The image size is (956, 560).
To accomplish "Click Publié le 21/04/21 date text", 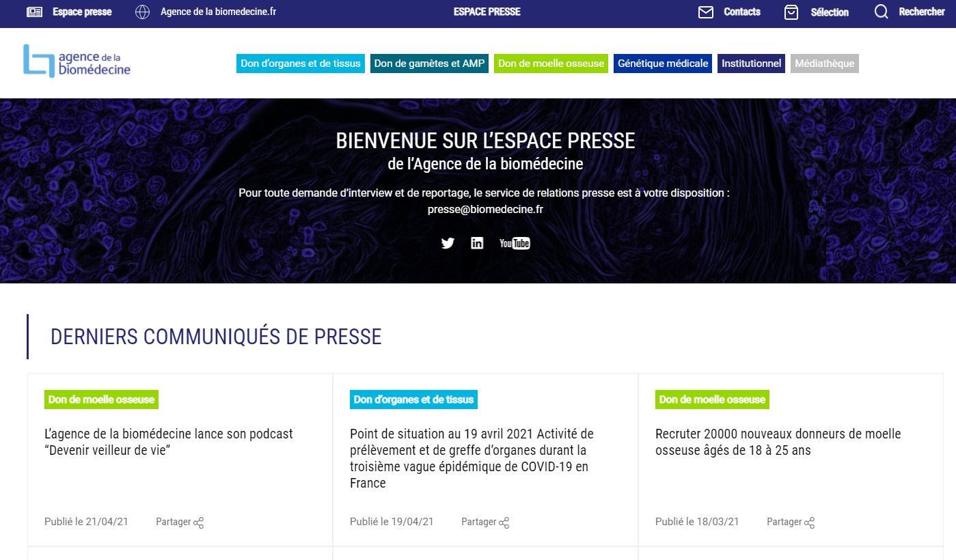I will (x=86, y=522).
